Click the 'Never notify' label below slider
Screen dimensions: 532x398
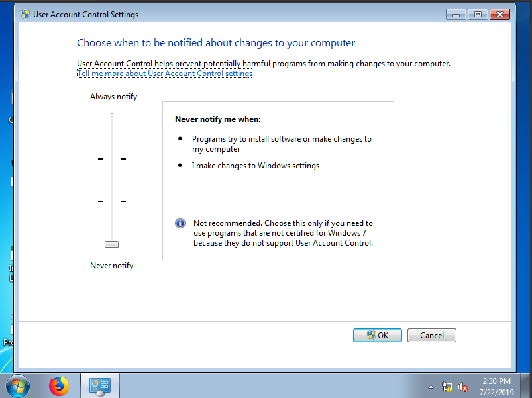(x=111, y=266)
